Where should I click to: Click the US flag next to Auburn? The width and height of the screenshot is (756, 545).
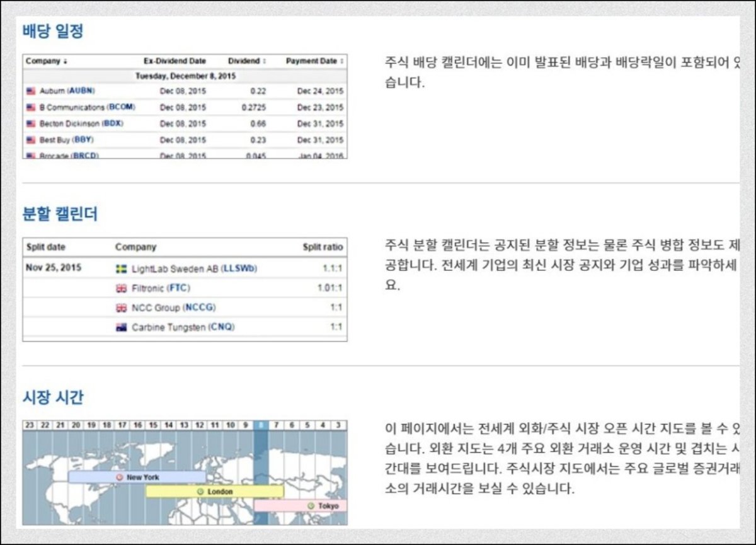(31, 91)
